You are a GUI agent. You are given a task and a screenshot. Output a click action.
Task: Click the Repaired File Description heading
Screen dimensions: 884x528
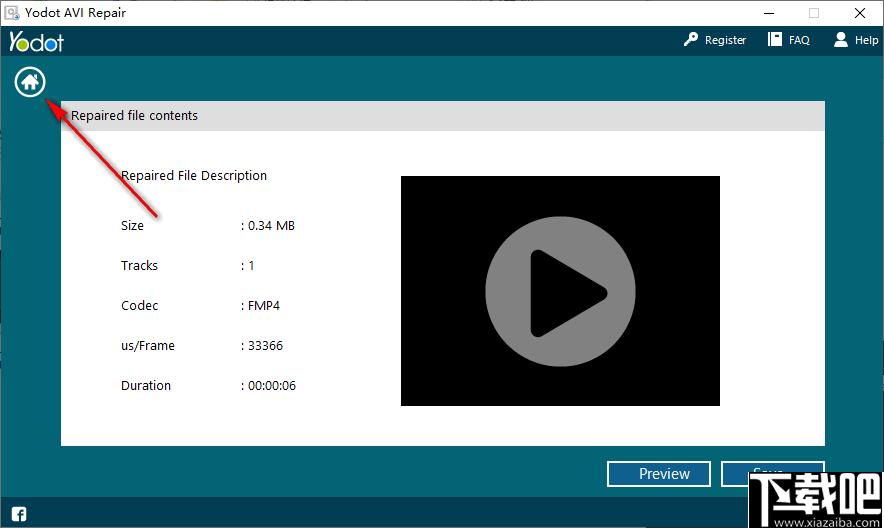pyautogui.click(x=194, y=176)
